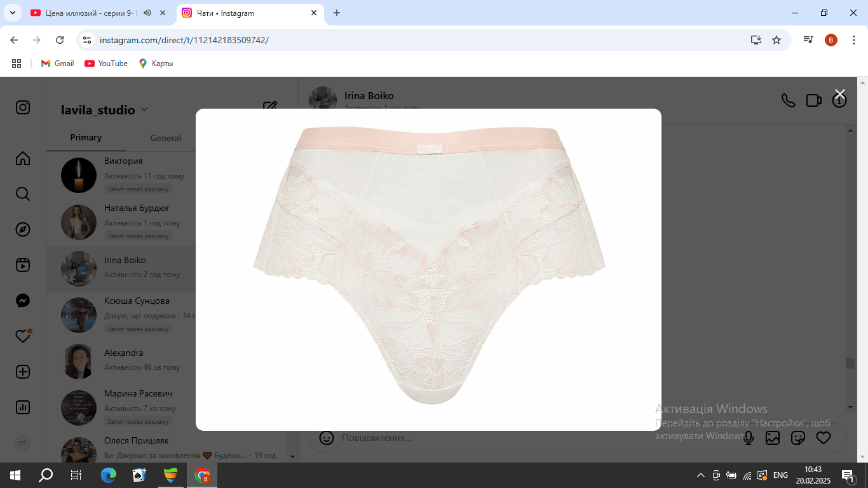Open the Карты maps bookmark

point(156,64)
